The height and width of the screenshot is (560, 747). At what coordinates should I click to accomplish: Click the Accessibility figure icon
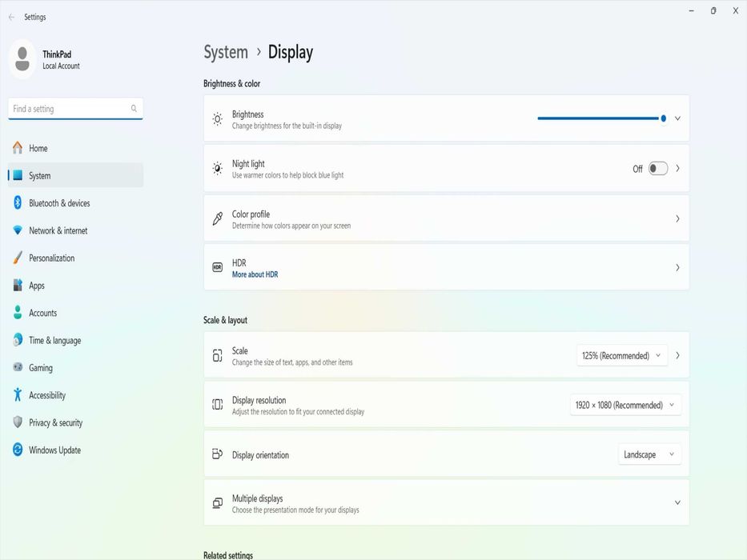click(18, 394)
